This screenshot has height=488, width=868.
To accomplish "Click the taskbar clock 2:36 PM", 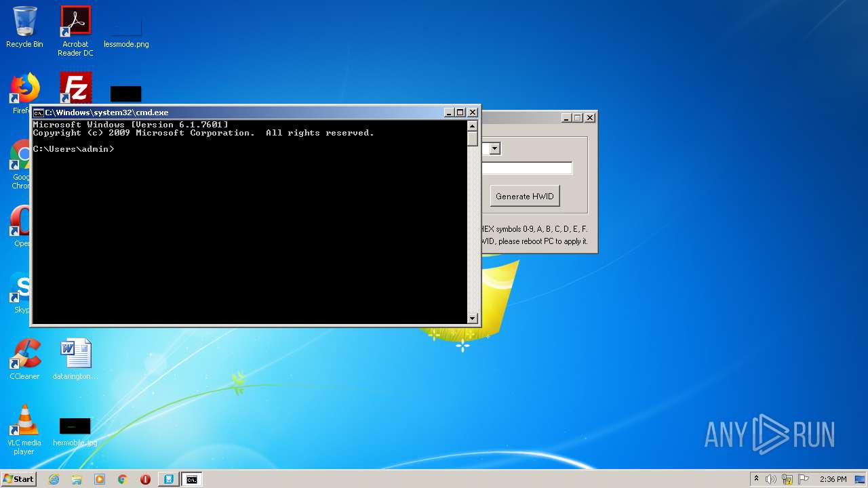I will pyautogui.click(x=833, y=479).
